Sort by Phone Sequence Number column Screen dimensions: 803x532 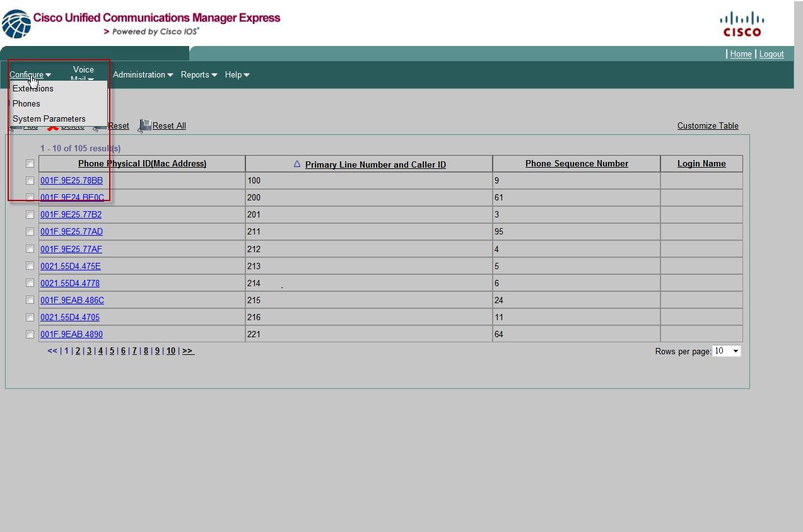(x=577, y=164)
